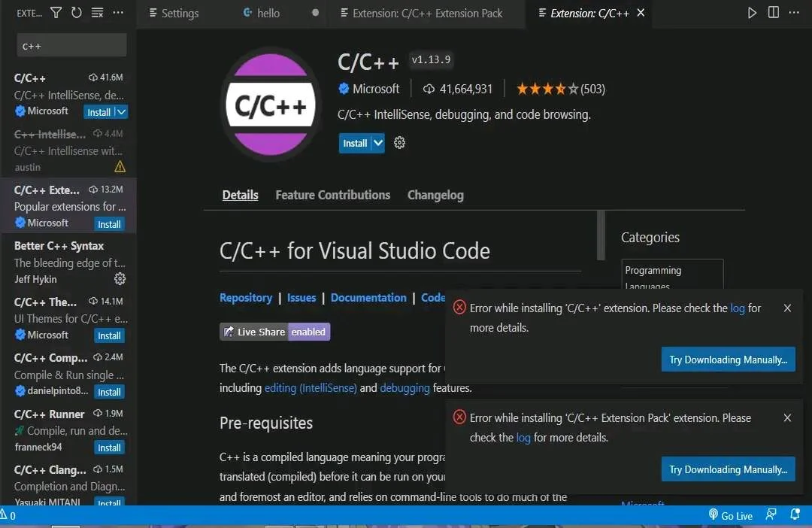
Task: Try Downloading Manually for C/C++ error
Action: click(x=728, y=359)
